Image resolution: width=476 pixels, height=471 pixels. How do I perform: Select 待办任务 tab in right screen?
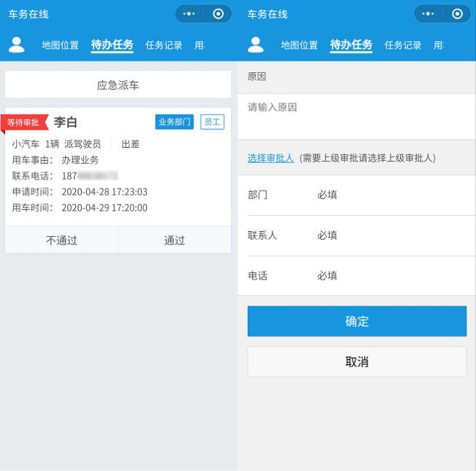(351, 45)
